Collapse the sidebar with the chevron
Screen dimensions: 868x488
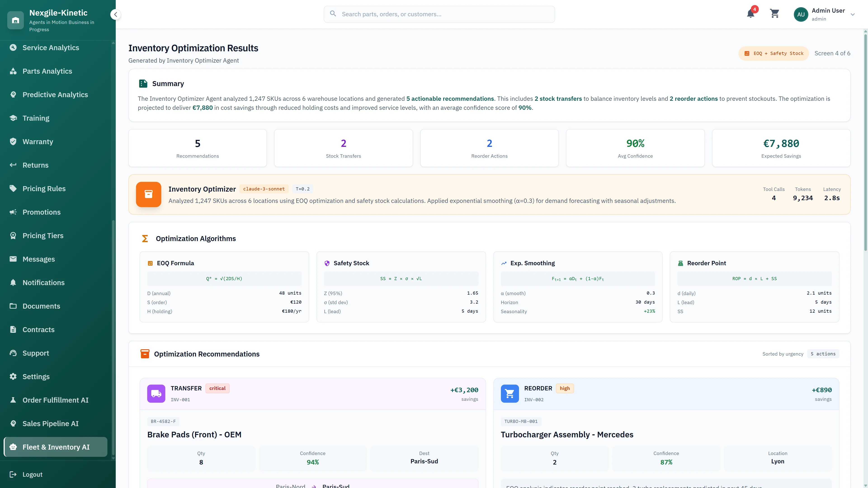116,14
